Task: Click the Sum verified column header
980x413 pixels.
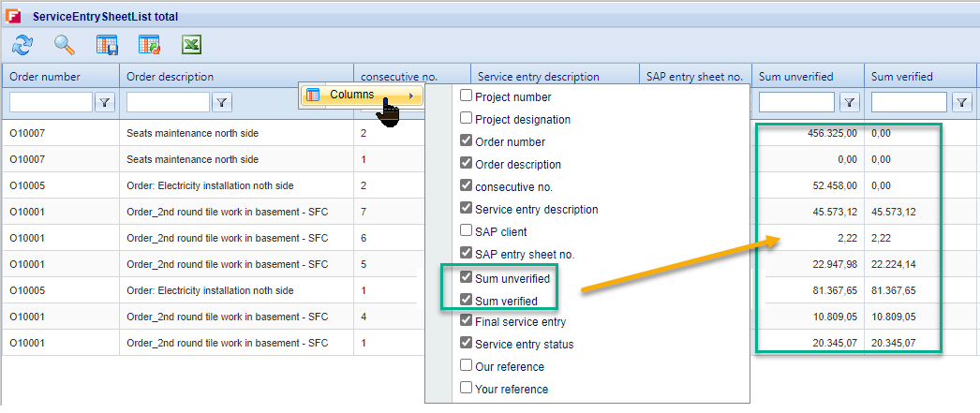Action: pos(901,77)
